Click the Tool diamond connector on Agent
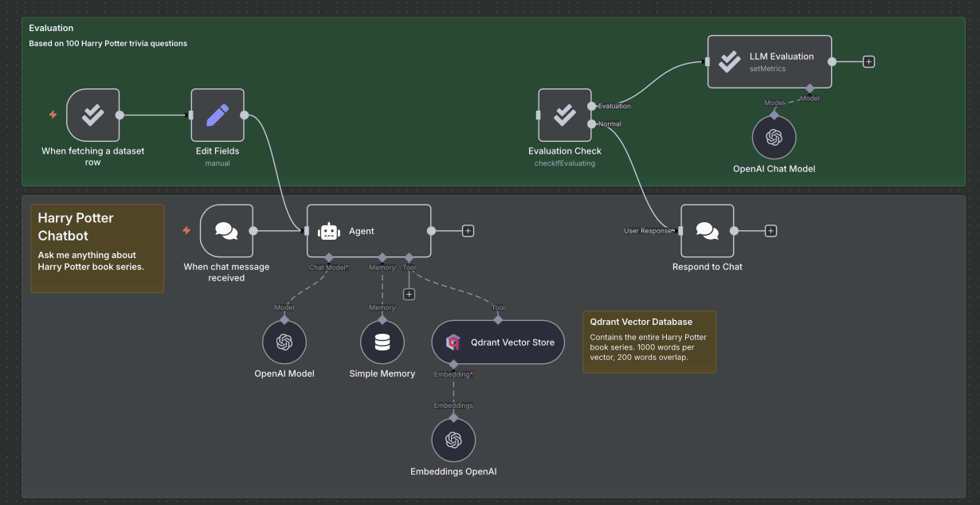 409,257
